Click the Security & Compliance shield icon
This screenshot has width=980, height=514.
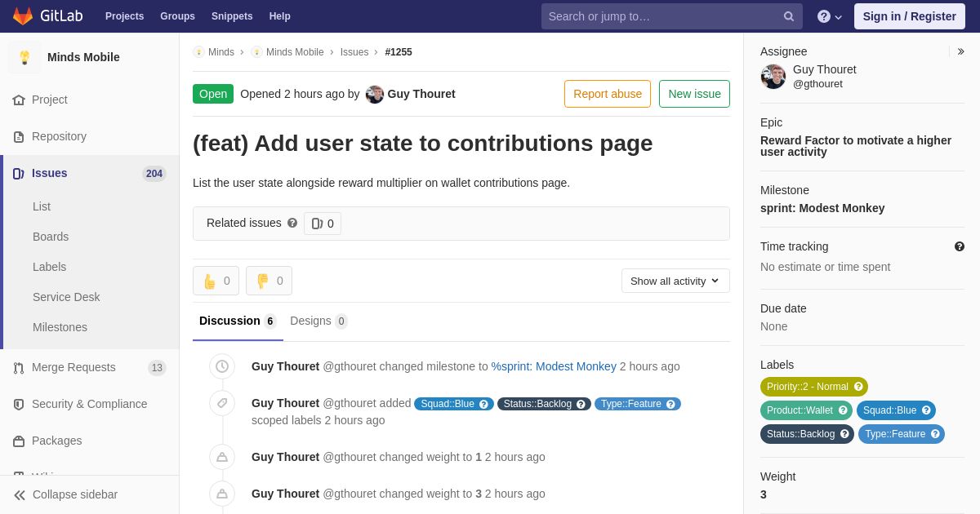pos(19,404)
